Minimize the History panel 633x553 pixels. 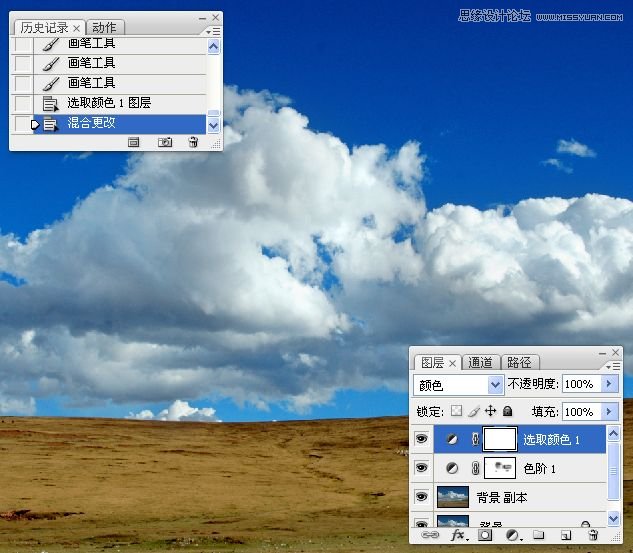tap(203, 18)
